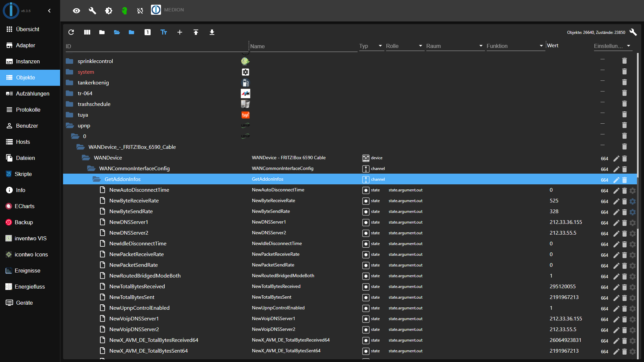Collapse the WANCommonInterfaceConfig folder
Screen dimensions: 644x362
(91, 168)
